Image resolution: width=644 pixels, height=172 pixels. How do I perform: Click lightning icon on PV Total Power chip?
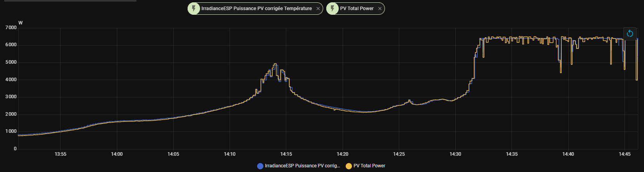tap(332, 9)
